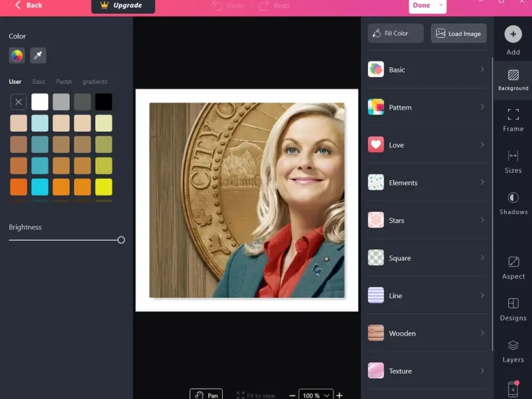
Task: Open the Frame panel in sidebar
Action: click(x=513, y=120)
